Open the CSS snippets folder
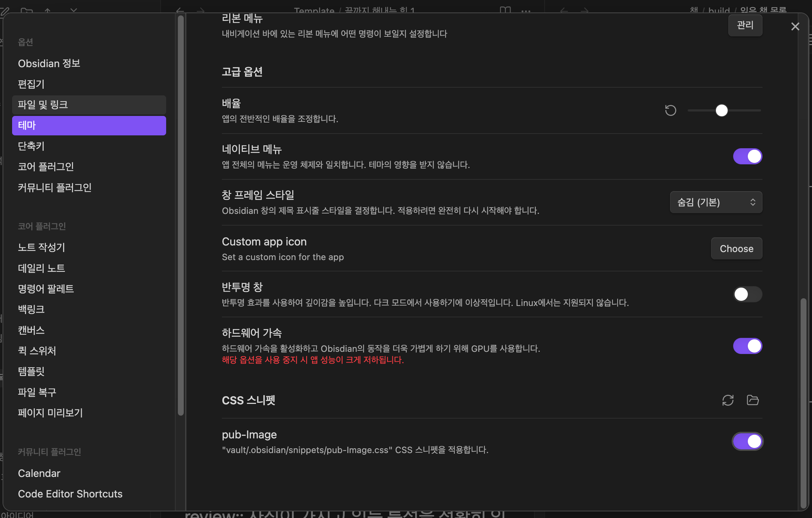This screenshot has height=518, width=812. tap(753, 400)
